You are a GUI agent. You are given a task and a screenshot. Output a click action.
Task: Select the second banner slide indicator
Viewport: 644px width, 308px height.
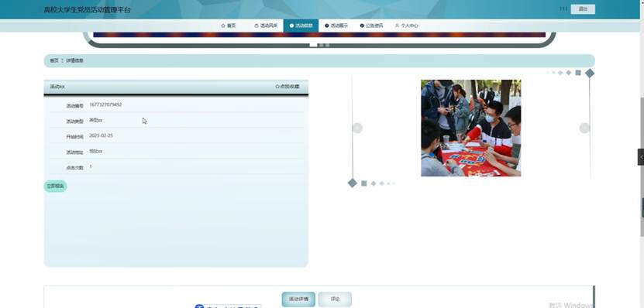322,45
